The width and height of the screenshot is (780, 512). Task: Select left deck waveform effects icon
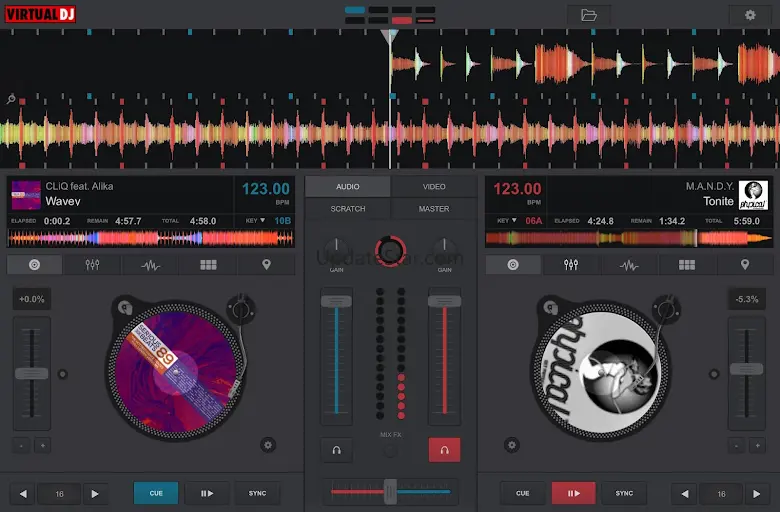150,265
